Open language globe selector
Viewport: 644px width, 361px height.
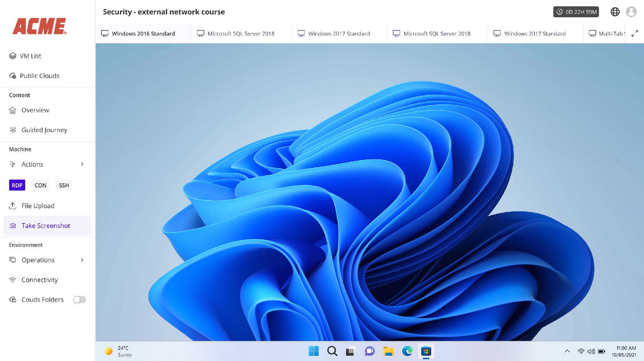coord(615,12)
